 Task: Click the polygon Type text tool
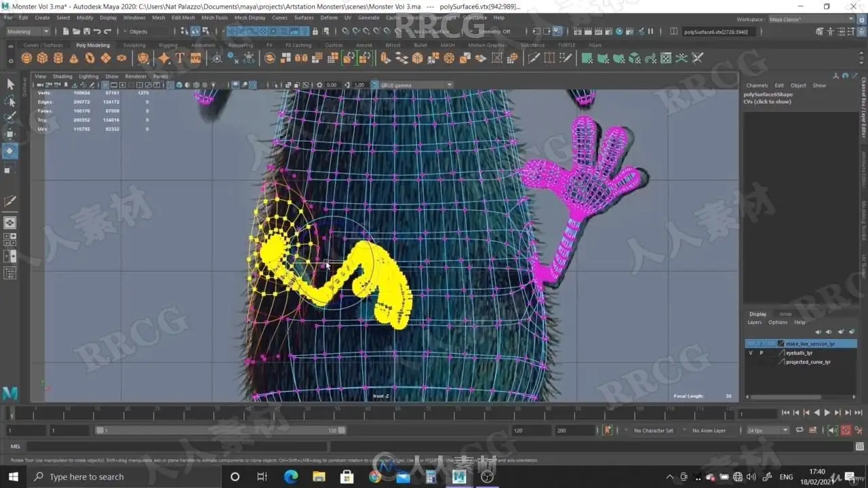180,58
